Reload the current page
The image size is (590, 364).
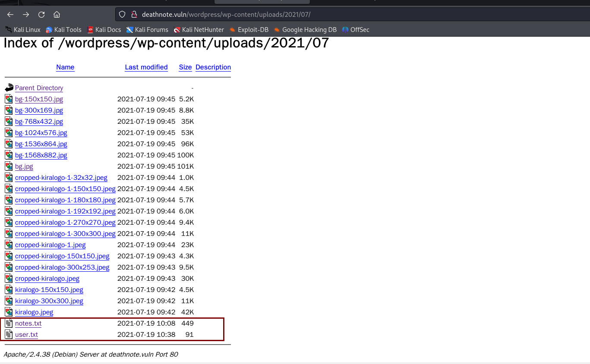point(41,14)
